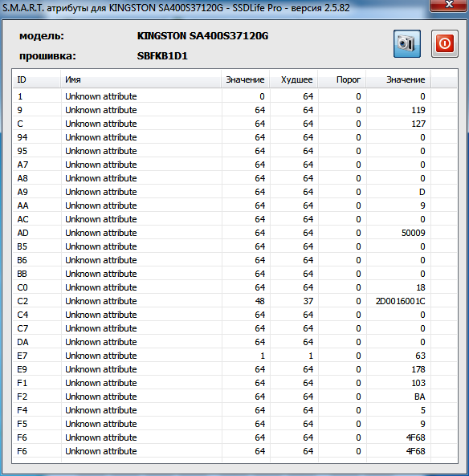Click the first Значение column header
Image resolution: width=469 pixels, height=476 pixels.
point(246,79)
